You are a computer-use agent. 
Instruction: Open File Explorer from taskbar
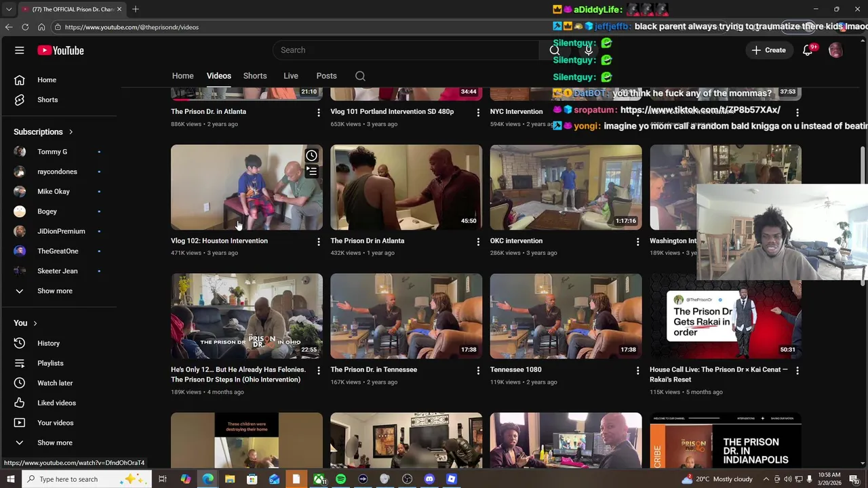230,479
